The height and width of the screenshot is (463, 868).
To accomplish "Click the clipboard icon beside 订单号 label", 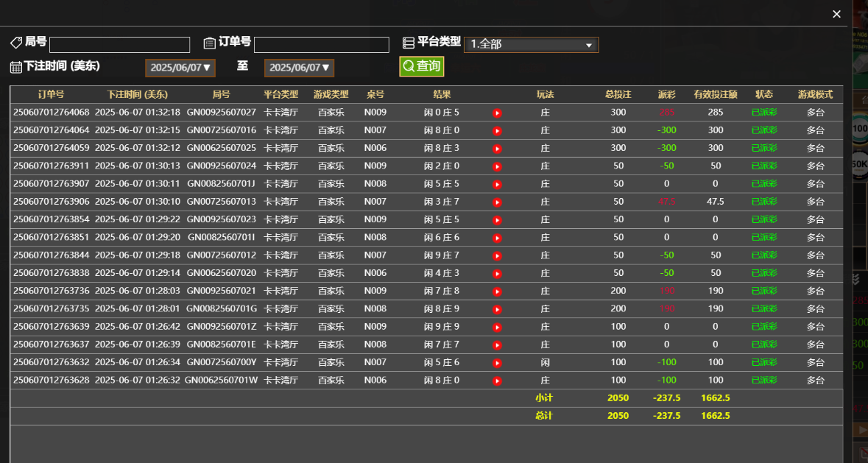I will point(209,44).
